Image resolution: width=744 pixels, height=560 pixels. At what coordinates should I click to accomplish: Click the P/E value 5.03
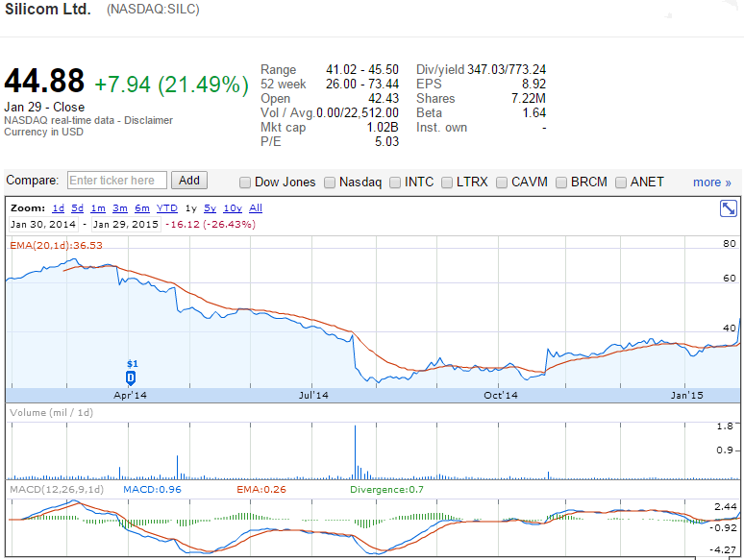coord(386,141)
